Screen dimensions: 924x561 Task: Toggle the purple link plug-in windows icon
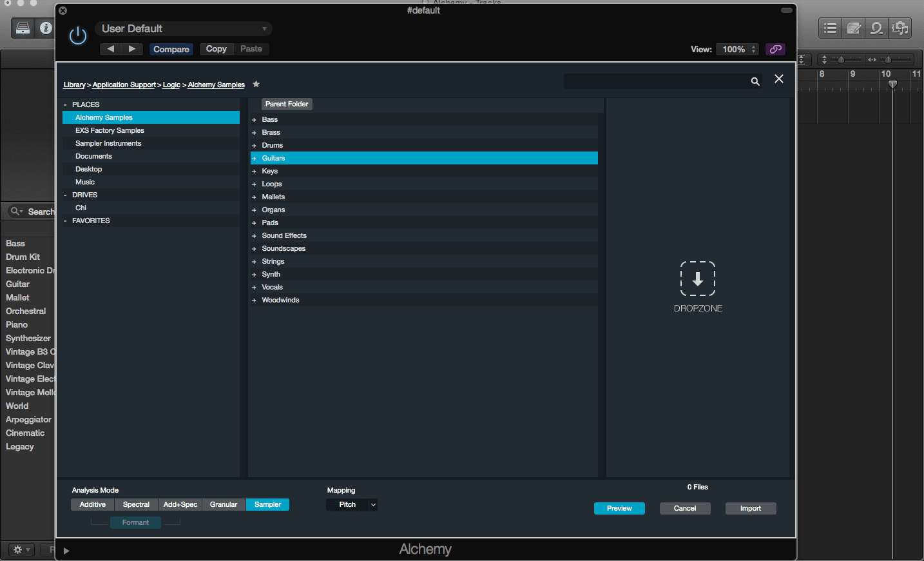(775, 49)
